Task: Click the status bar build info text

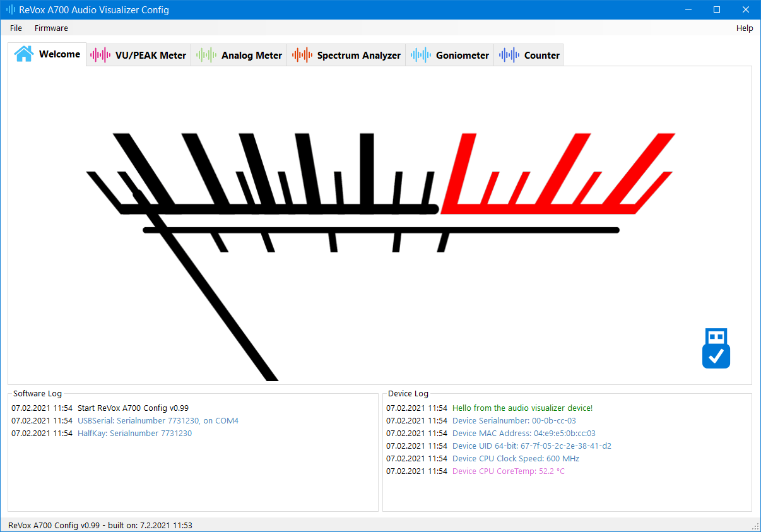Action: 100,525
